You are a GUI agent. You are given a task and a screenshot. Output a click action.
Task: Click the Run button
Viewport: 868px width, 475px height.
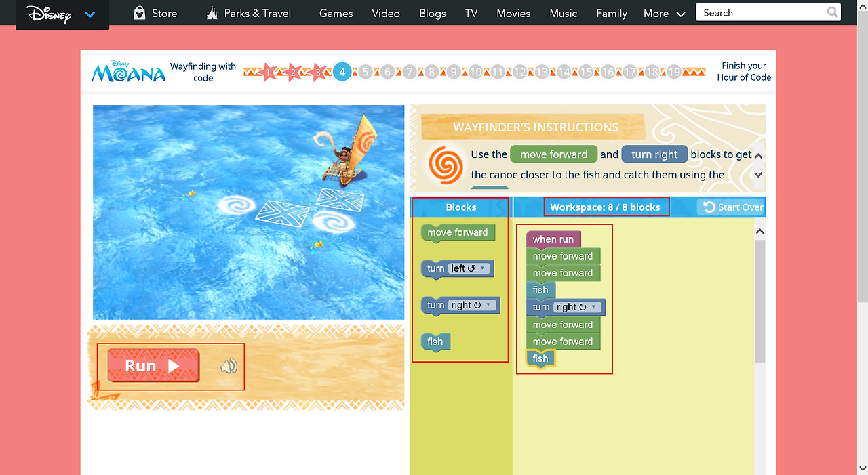tap(153, 366)
